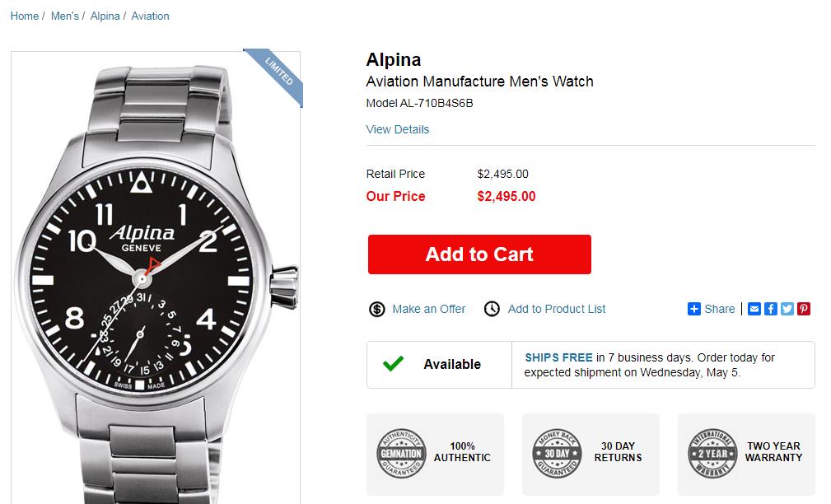Click the blue plus Share icon

click(x=694, y=309)
